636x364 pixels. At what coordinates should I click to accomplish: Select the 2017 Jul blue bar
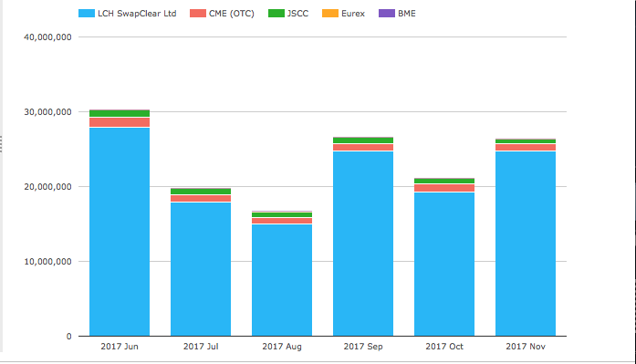(201, 269)
